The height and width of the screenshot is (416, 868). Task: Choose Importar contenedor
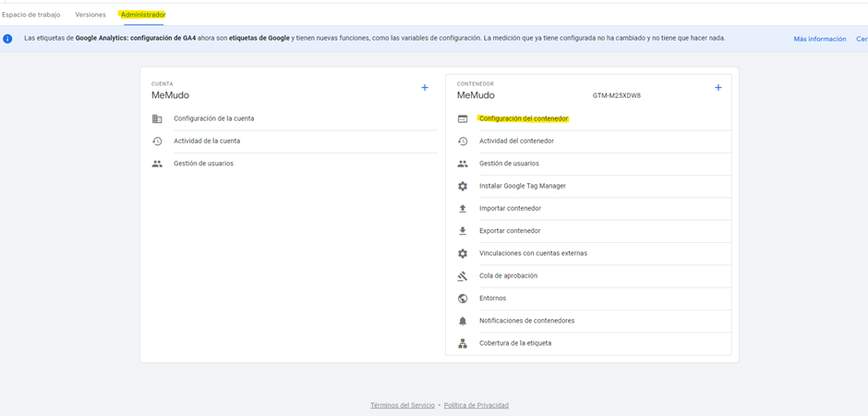pyautogui.click(x=511, y=208)
